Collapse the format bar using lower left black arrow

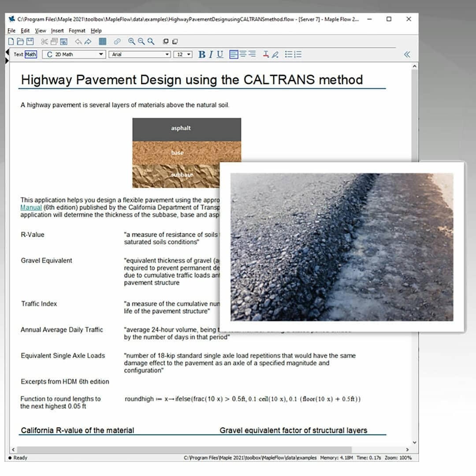pos(7,61)
